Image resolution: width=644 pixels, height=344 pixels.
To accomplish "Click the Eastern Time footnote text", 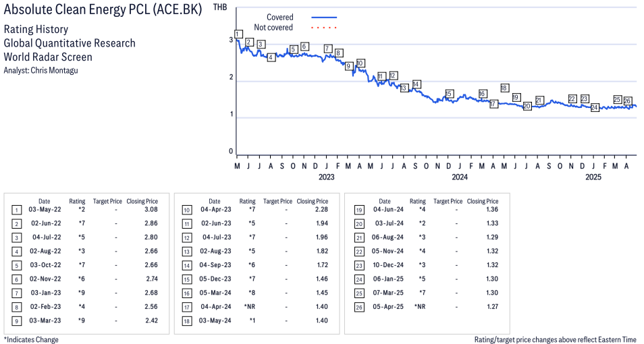I will pyautogui.click(x=556, y=339).
